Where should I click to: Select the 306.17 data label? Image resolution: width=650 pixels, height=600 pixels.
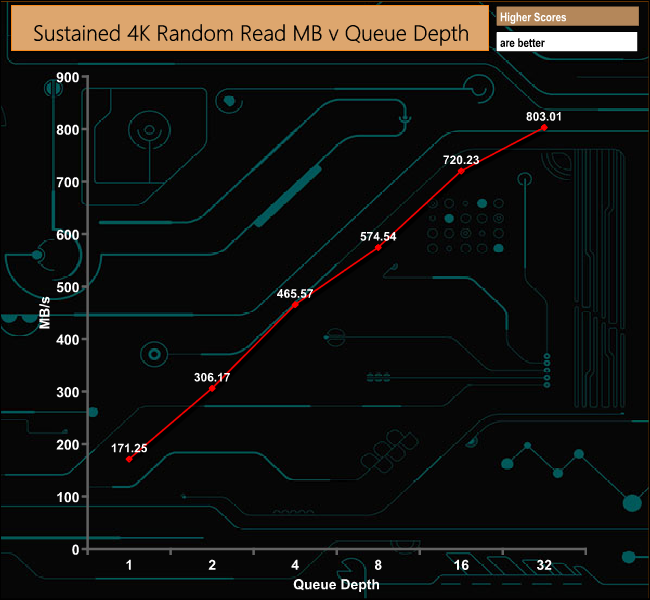point(212,377)
